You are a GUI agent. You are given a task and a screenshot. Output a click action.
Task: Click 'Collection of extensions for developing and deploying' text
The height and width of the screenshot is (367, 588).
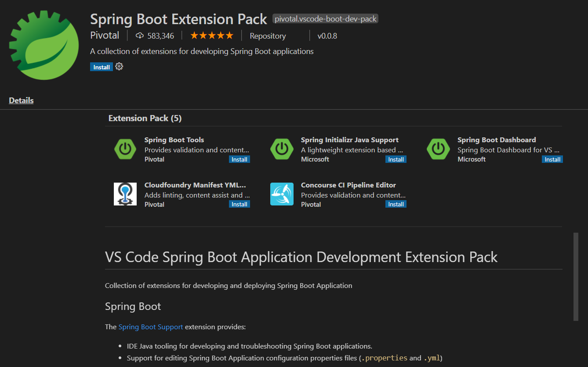point(229,286)
